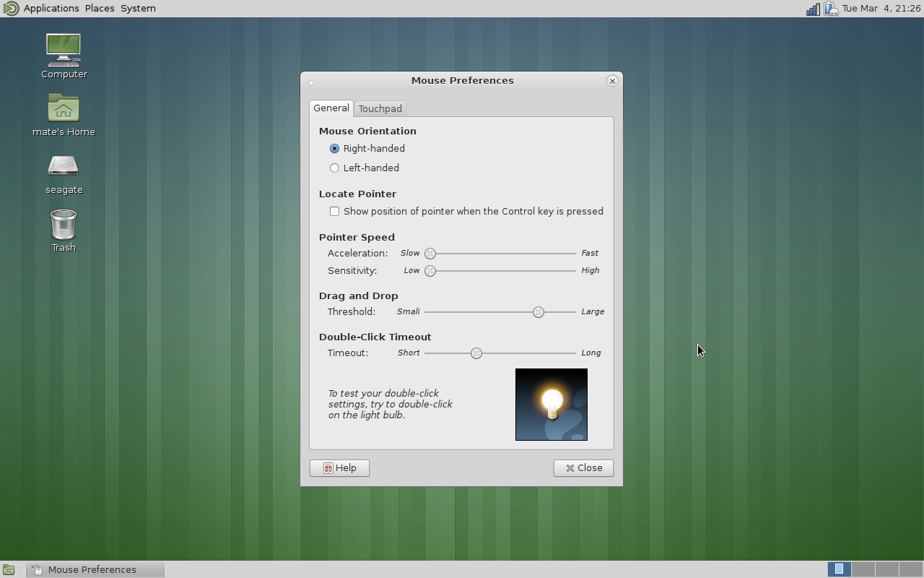This screenshot has width=924, height=578.
Task: Open the Applications menu
Action: pos(51,9)
